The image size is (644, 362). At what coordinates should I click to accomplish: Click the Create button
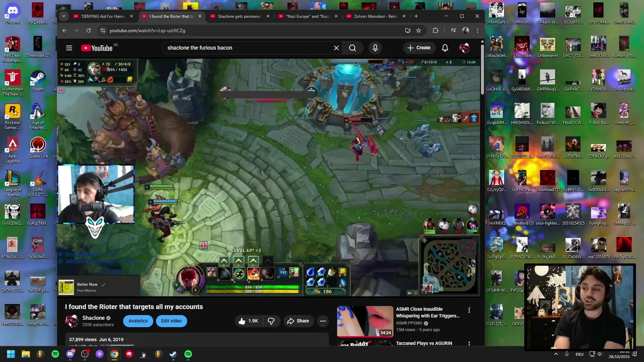pos(419,48)
